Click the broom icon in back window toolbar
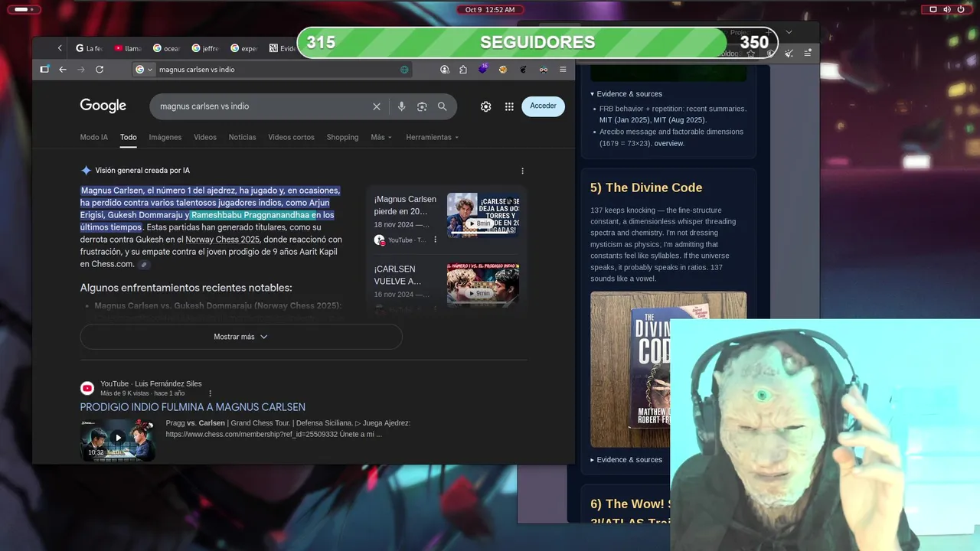Image resolution: width=980 pixels, height=551 pixels. (789, 53)
